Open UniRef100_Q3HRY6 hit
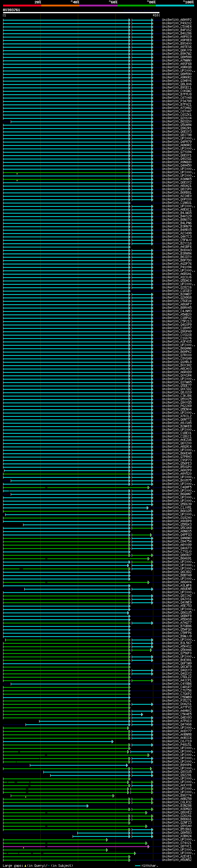 [176, 81]
